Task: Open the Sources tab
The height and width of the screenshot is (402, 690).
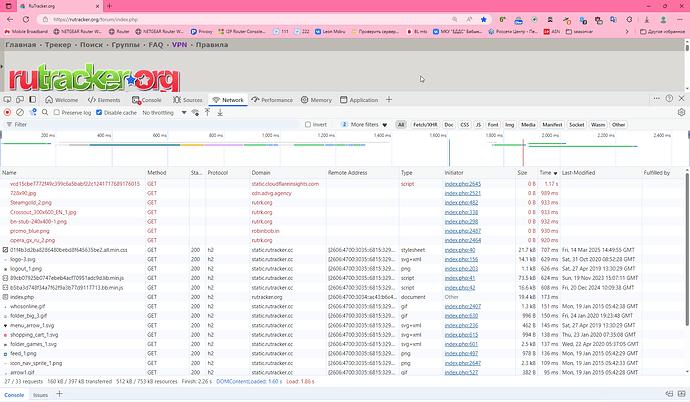Action: coord(187,100)
